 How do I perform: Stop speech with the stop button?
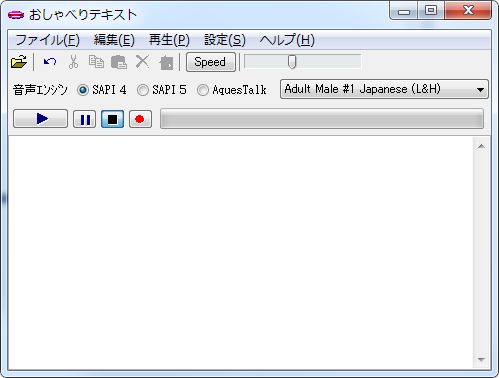pyautogui.click(x=112, y=119)
